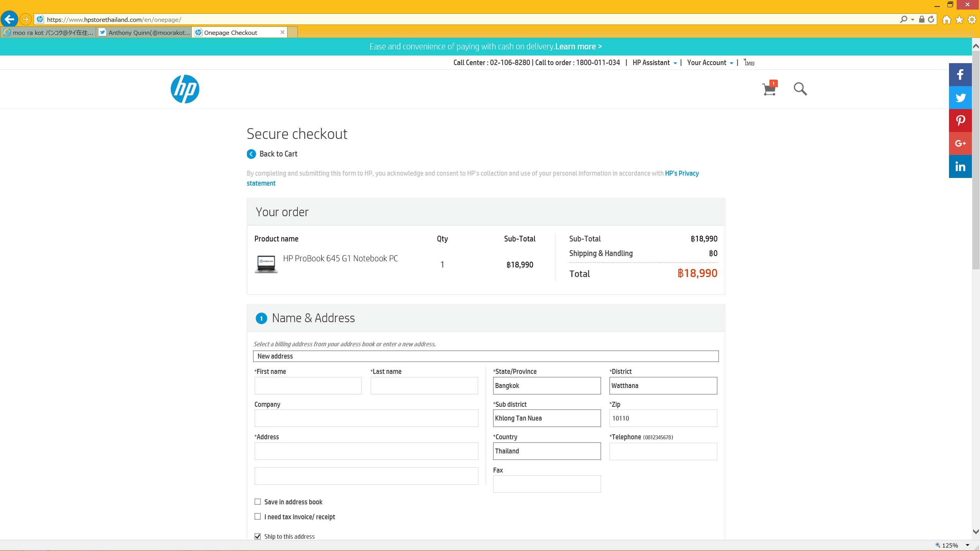Screen dimensions: 980x551
Task: Open the State/Province Bangkok dropdown
Action: point(547,386)
